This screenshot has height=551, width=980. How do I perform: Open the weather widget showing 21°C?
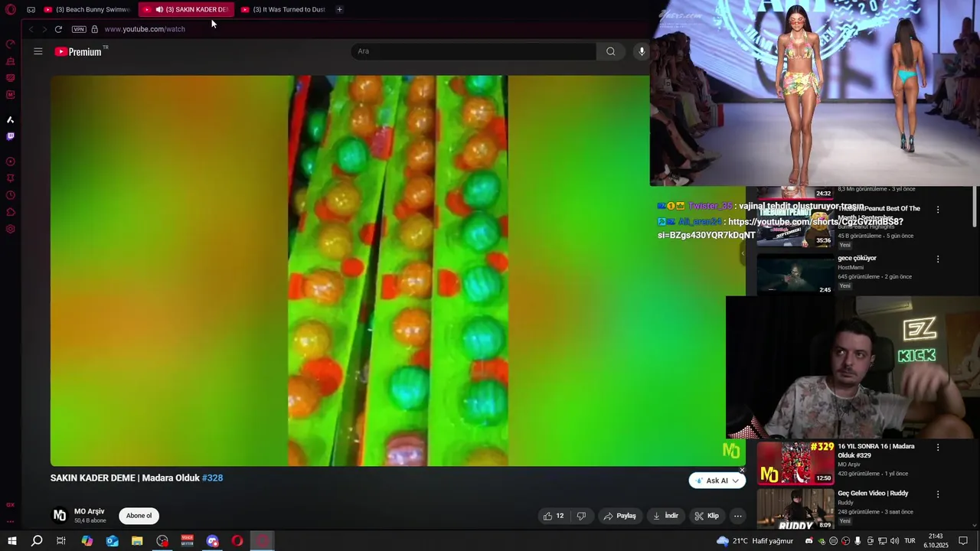pyautogui.click(x=754, y=541)
